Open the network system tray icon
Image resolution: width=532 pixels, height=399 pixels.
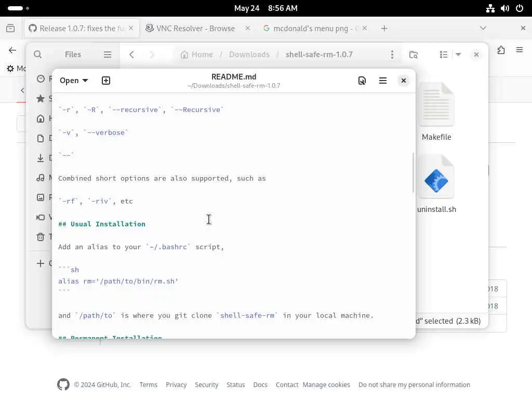pyautogui.click(x=490, y=8)
